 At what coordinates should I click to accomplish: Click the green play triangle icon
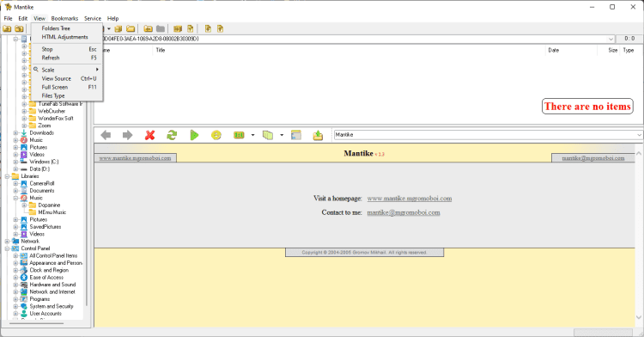[194, 135]
